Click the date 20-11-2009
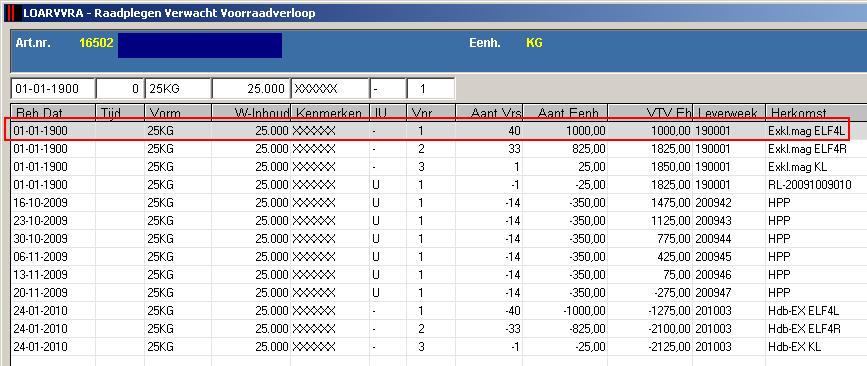867x366 pixels. click(x=40, y=292)
